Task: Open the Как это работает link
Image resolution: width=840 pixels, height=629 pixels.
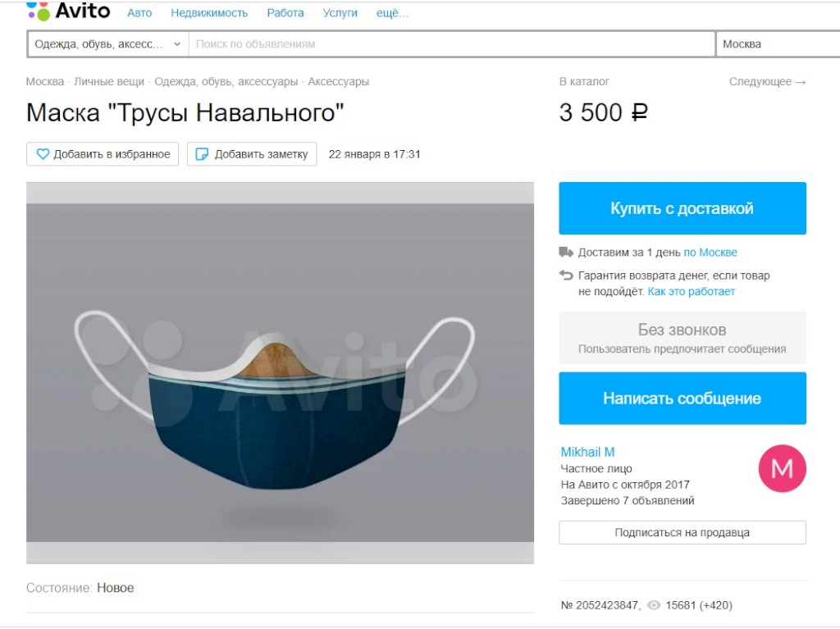Action: pyautogui.click(x=691, y=291)
